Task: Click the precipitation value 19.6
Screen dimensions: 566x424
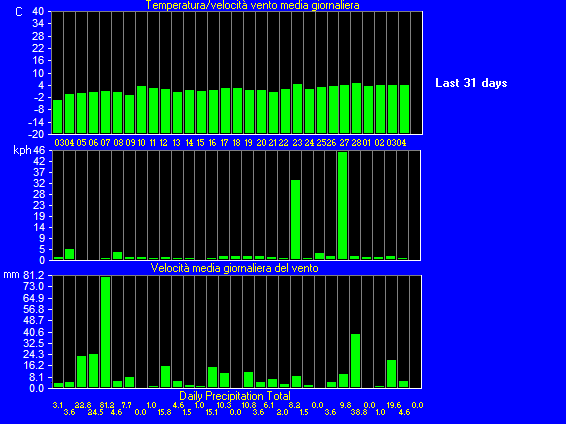Action: [394, 405]
